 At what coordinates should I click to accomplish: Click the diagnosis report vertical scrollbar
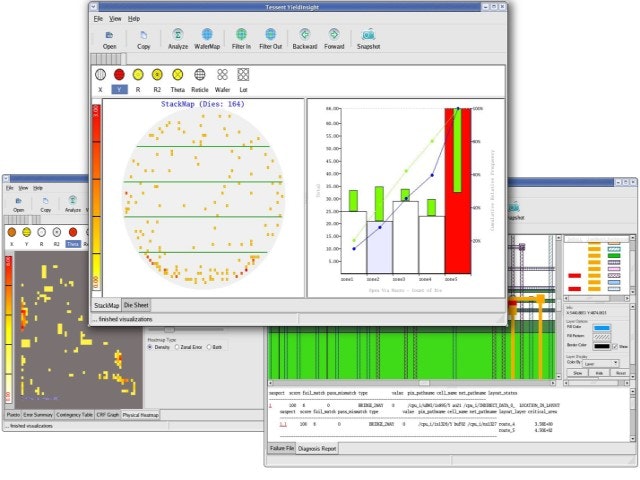[x=633, y=415]
